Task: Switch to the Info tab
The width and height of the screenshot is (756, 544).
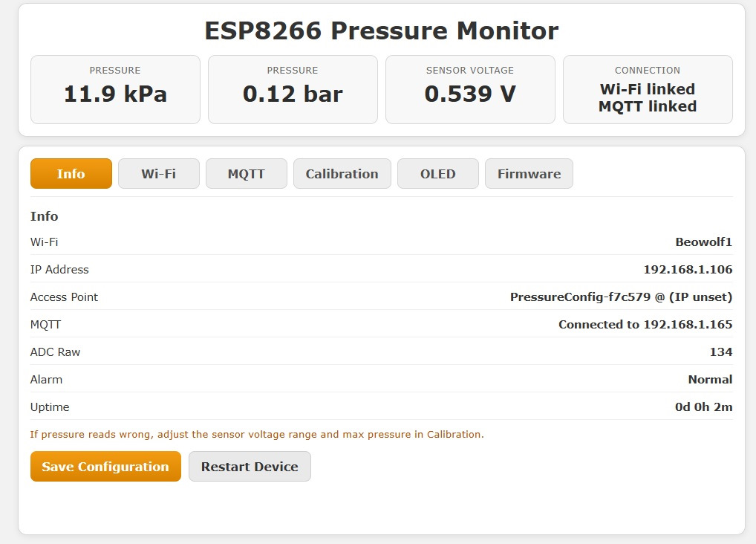Action: [71, 174]
